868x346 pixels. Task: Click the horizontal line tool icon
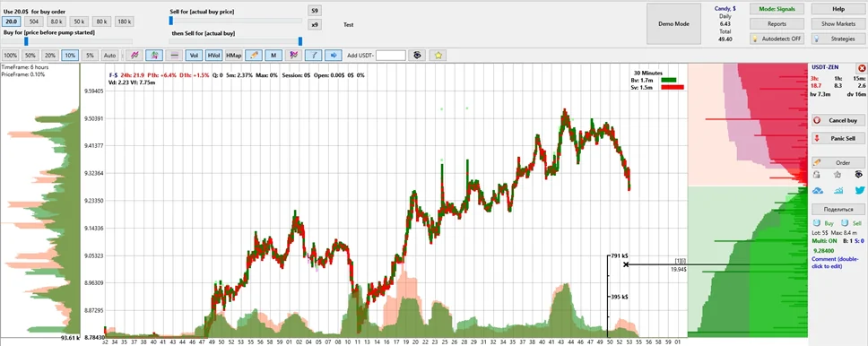pyautogui.click(x=174, y=56)
